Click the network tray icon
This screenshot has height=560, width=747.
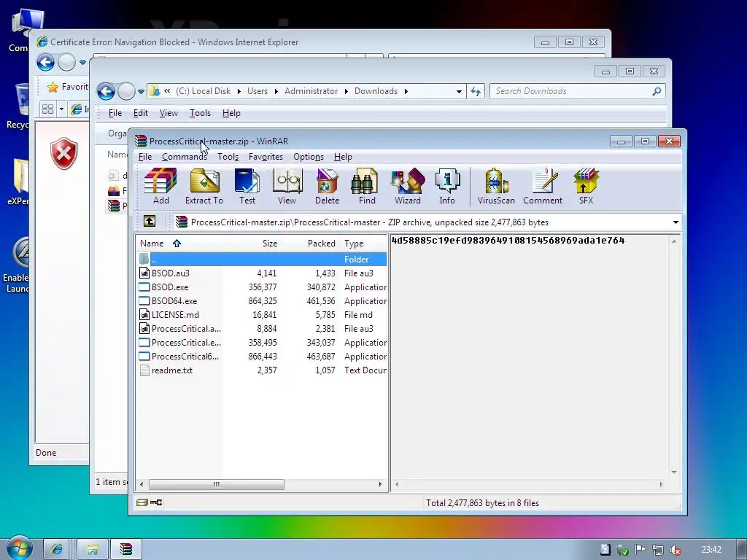coord(658,550)
